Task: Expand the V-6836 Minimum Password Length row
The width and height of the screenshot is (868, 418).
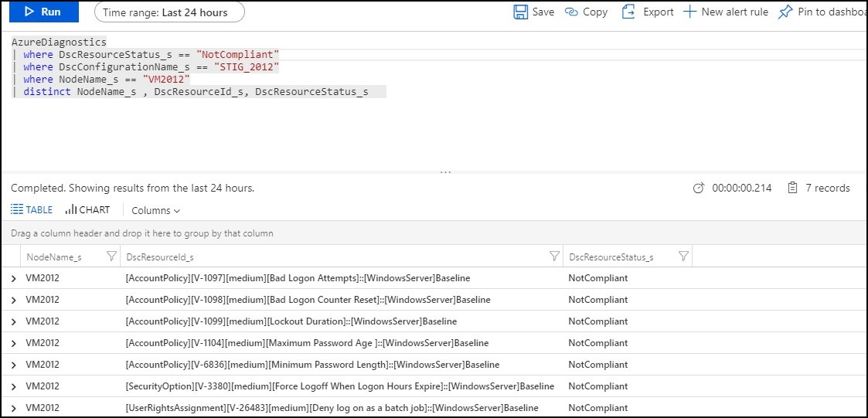Action: [13, 365]
